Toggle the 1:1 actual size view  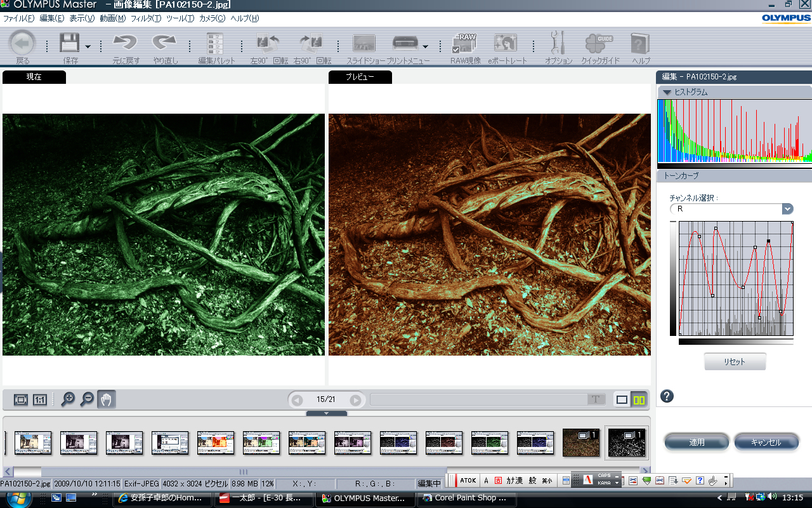point(39,400)
